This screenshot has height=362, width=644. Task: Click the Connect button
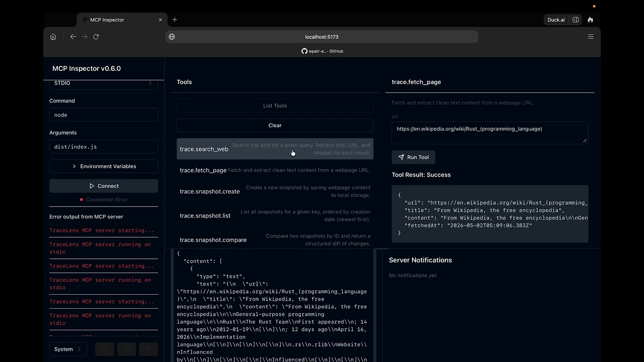pyautogui.click(x=104, y=186)
